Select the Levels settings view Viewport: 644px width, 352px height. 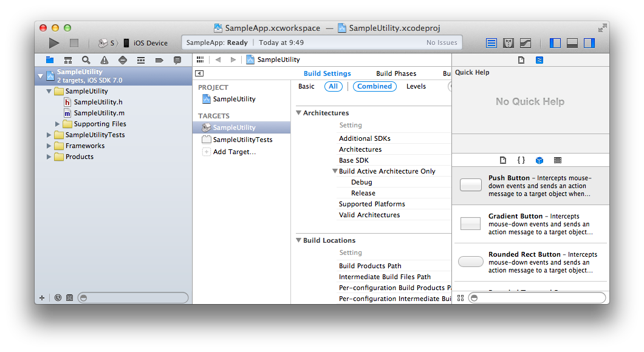(x=416, y=86)
